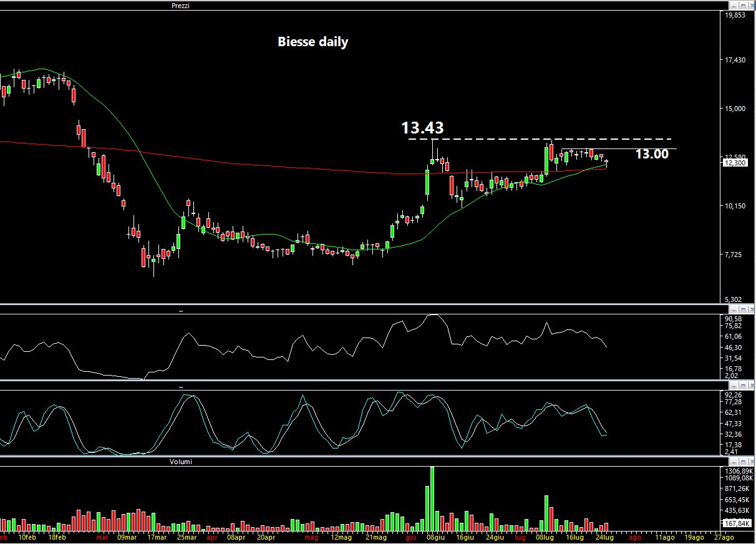
Task: Select the 'Biesse daily' chart title annotation
Action: pos(313,42)
